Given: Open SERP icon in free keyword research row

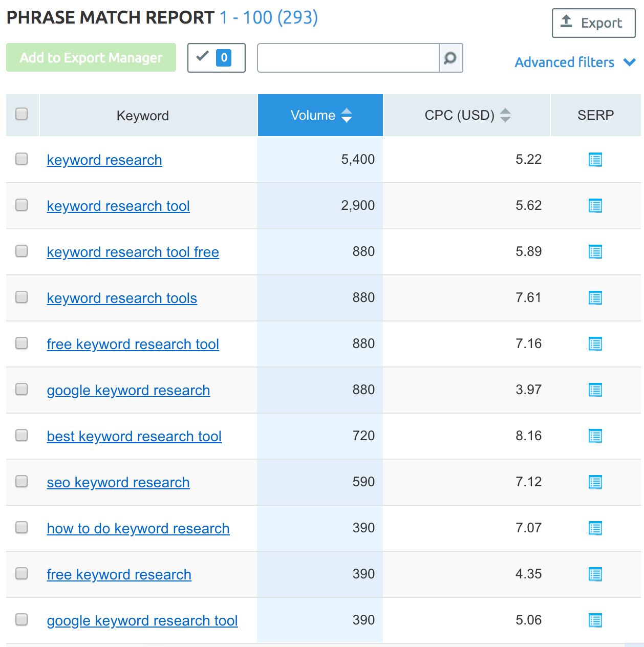Looking at the screenshot, I should pyautogui.click(x=595, y=574).
